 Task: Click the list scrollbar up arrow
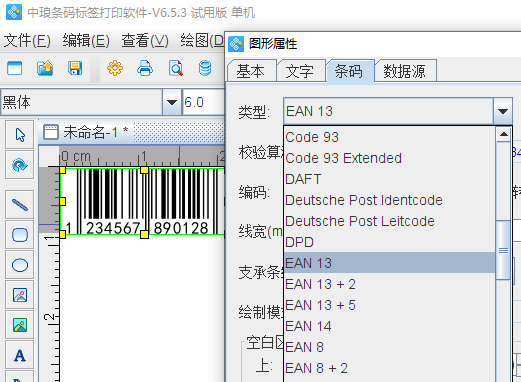(503, 134)
